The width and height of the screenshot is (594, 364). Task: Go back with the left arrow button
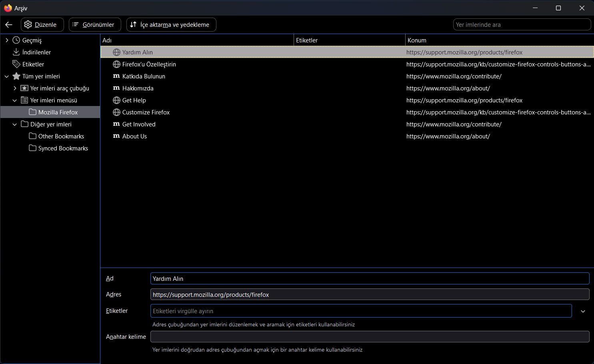coord(9,25)
